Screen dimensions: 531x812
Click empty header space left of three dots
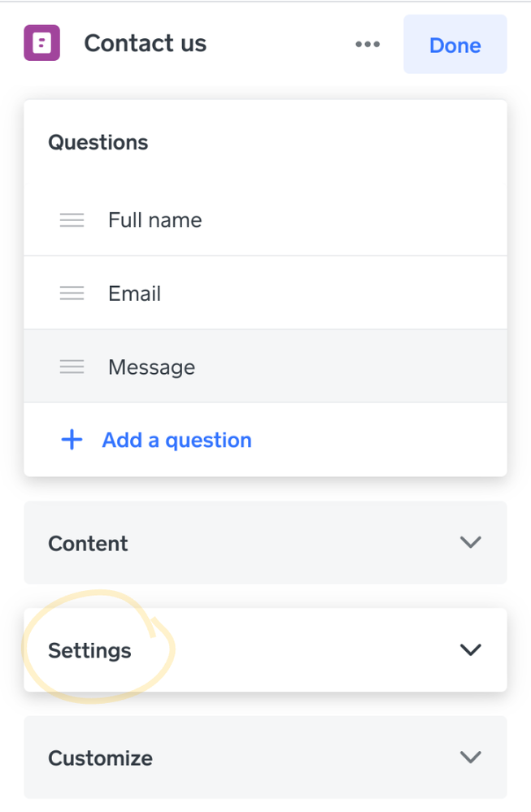pyautogui.click(x=276, y=45)
